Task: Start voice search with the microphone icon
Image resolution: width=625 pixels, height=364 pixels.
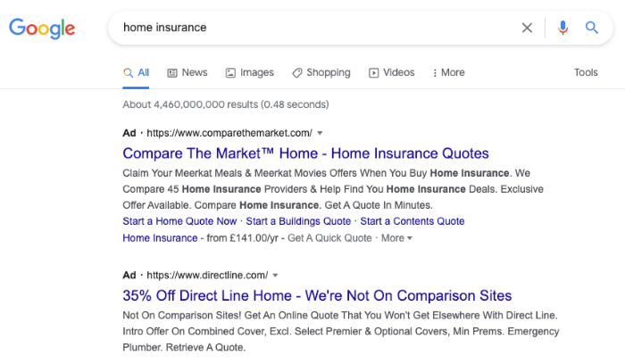Action: [562, 28]
